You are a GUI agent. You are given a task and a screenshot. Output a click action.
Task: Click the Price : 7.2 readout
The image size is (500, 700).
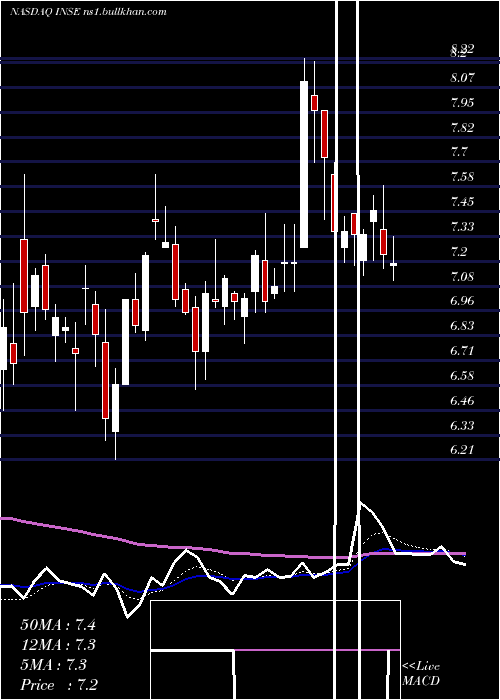pyautogui.click(x=59, y=685)
